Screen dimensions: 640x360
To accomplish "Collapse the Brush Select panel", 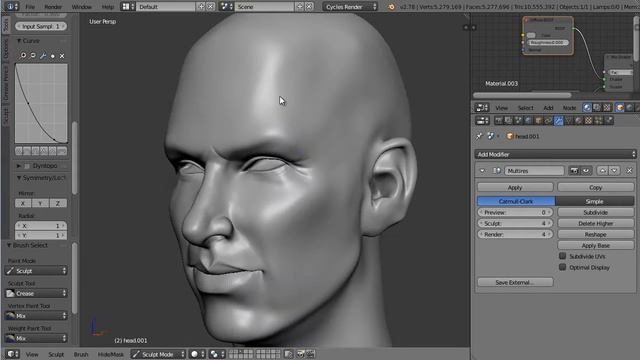I will 9,245.
